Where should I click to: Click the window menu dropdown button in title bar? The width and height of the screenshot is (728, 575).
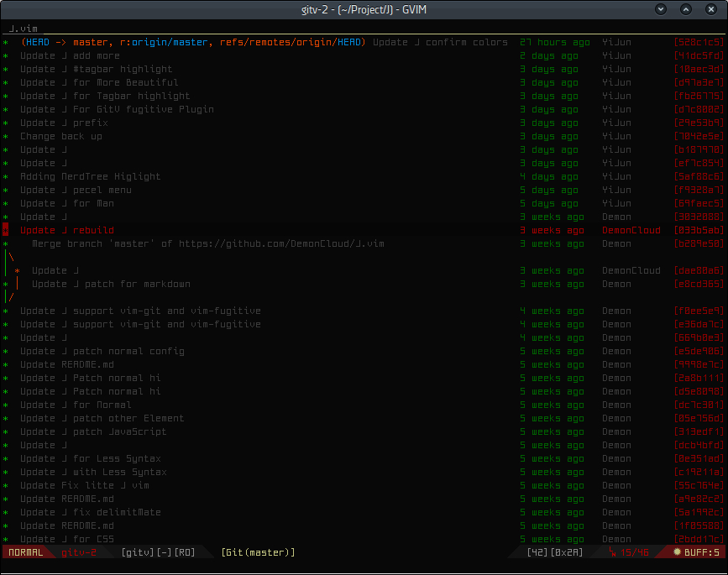coord(661,9)
